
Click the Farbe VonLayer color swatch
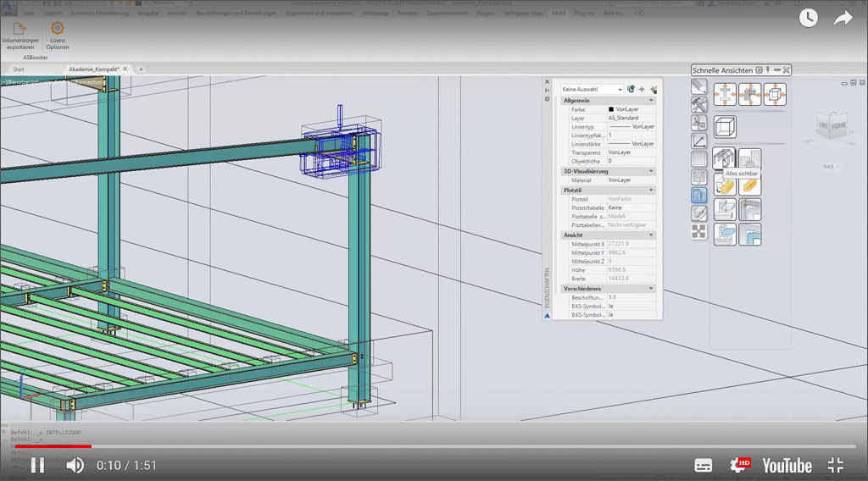click(611, 110)
